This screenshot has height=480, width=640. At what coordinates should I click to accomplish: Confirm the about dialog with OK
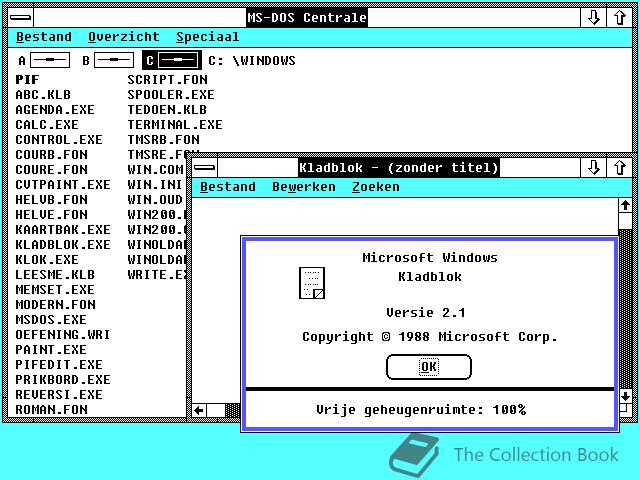coord(429,367)
